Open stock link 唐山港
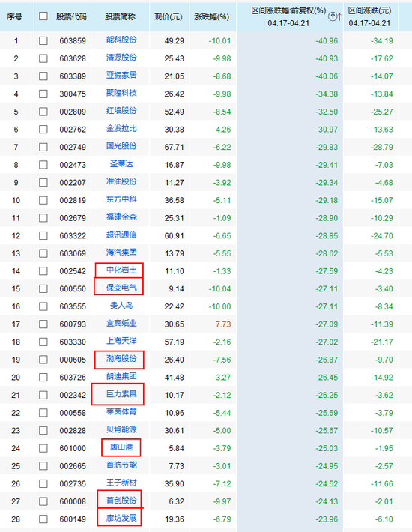The image size is (412, 532). [x=121, y=447]
